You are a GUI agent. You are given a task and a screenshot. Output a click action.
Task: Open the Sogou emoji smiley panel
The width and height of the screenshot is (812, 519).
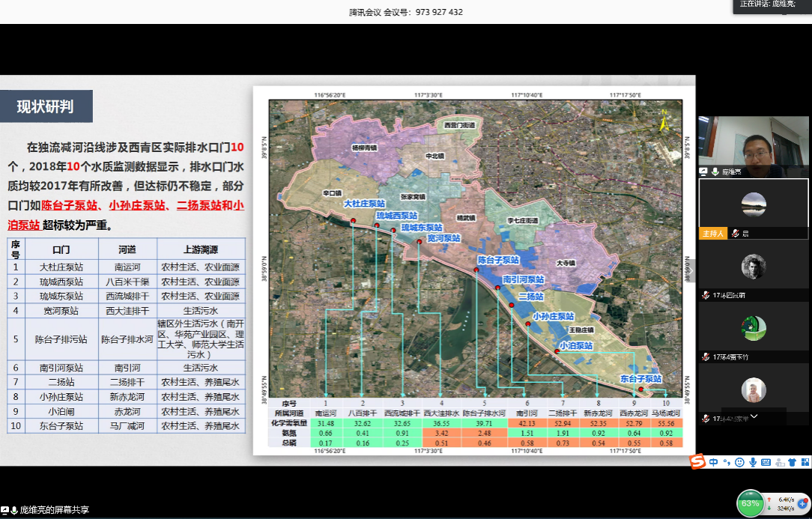click(739, 462)
